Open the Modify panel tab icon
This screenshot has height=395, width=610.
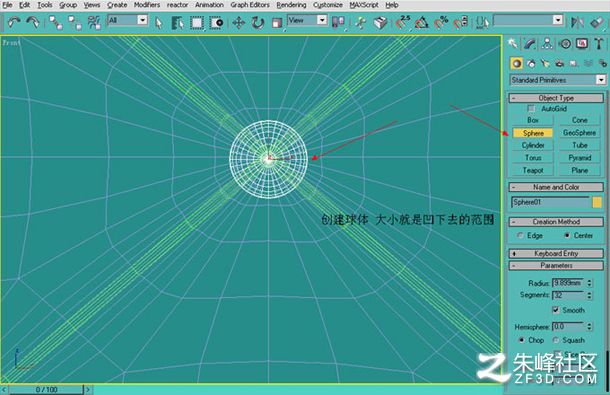coord(530,44)
